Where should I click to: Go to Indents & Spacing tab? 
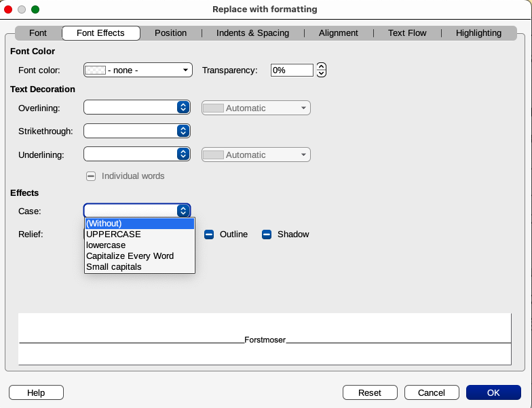[252, 33]
